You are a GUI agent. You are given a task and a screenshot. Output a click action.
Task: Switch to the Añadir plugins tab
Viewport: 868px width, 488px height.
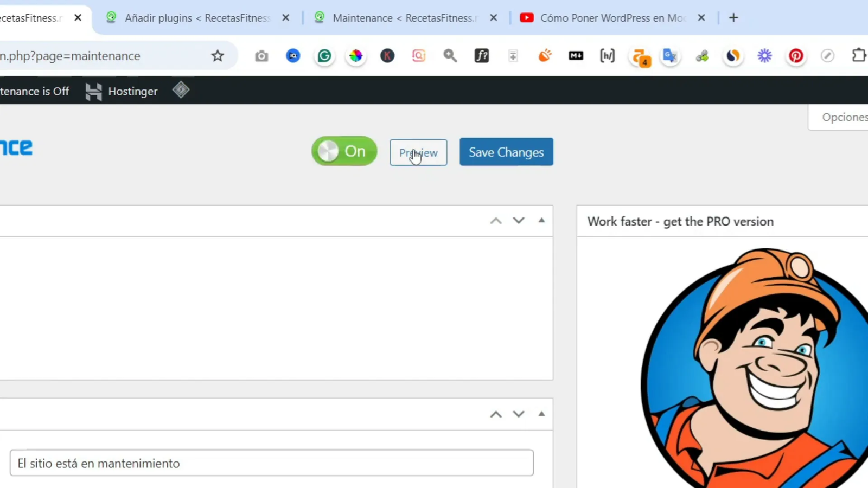(x=190, y=17)
